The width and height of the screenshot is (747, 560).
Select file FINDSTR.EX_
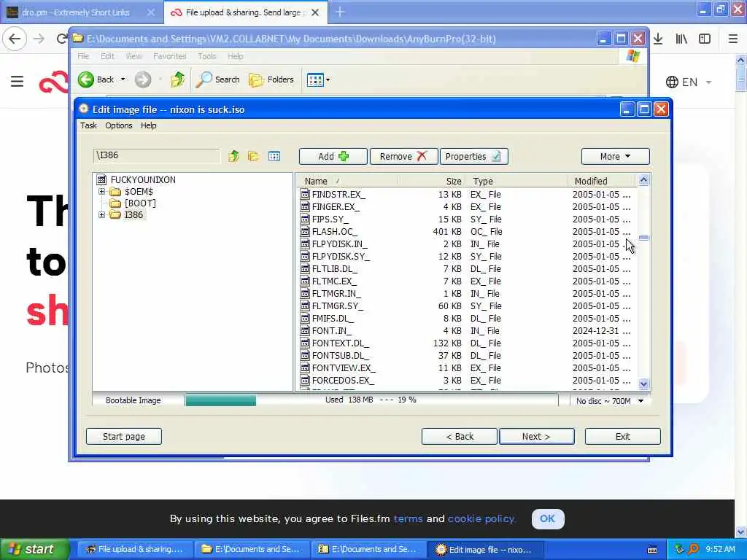tap(338, 194)
